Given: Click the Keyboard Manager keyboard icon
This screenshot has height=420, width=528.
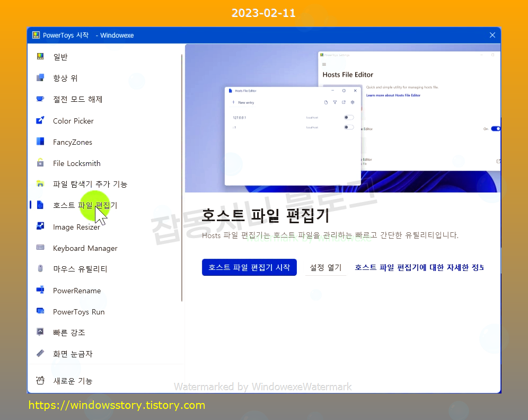Looking at the screenshot, I should (x=40, y=248).
